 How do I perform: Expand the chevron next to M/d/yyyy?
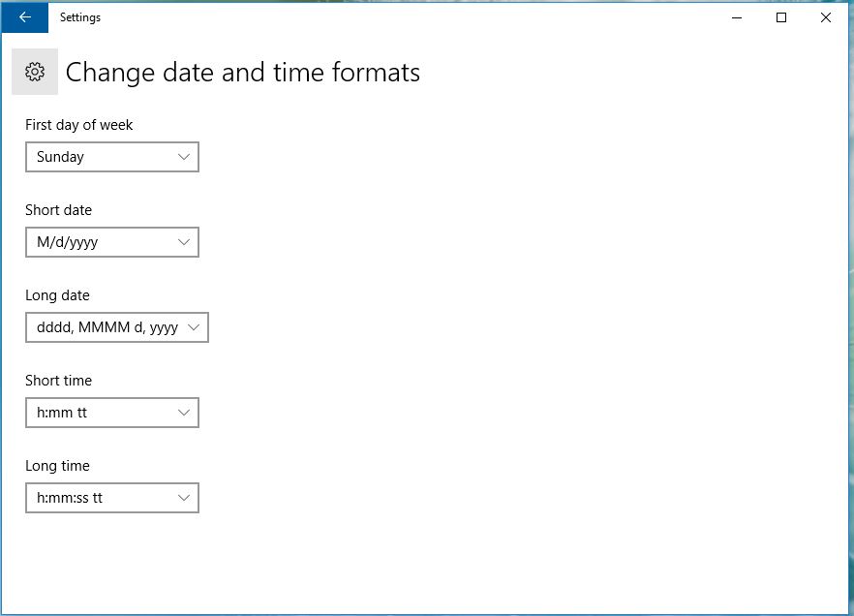click(184, 242)
